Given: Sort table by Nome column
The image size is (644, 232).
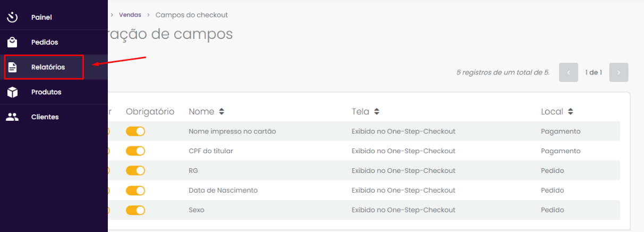Looking at the screenshot, I should [x=222, y=112].
